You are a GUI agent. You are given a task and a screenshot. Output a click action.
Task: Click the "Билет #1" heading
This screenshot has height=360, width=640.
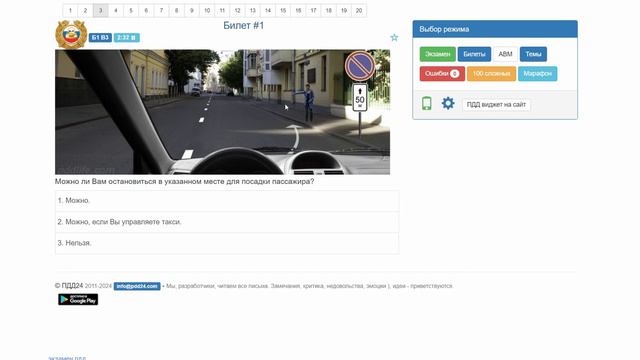pyautogui.click(x=244, y=25)
